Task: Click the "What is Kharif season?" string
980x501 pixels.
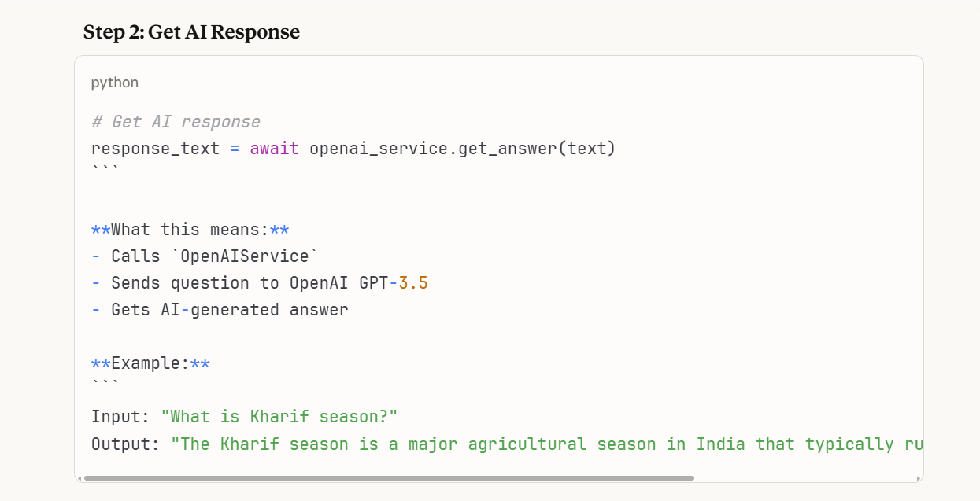Action: click(x=279, y=417)
